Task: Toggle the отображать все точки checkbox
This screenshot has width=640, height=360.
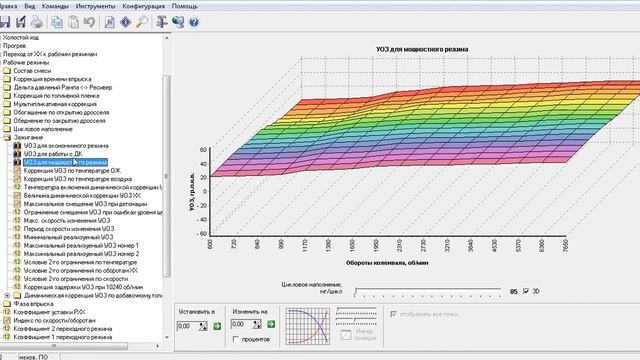Action: tap(393, 314)
